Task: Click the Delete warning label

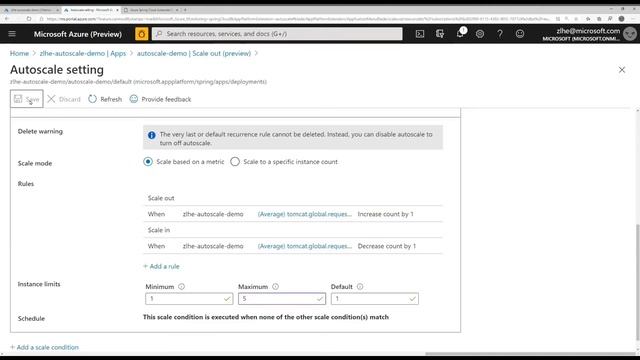Action: click(x=40, y=131)
